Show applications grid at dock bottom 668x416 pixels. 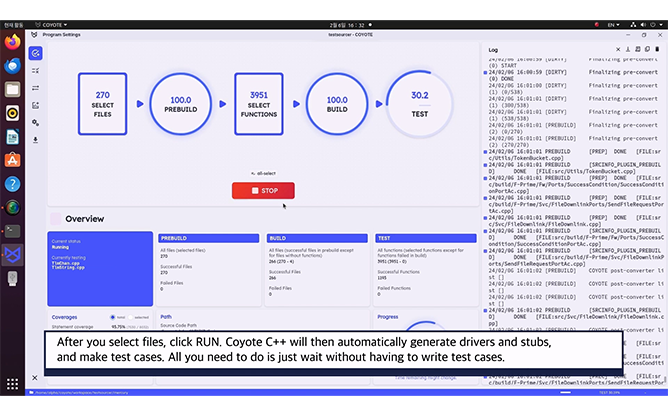pos(12,384)
